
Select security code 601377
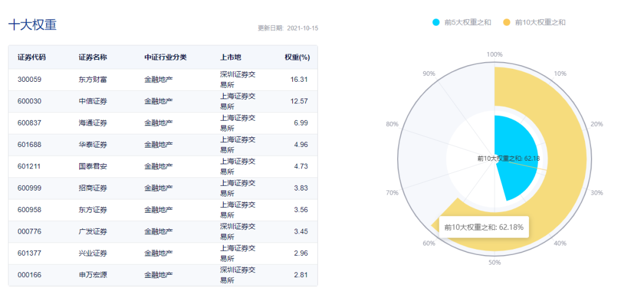[x=30, y=253]
